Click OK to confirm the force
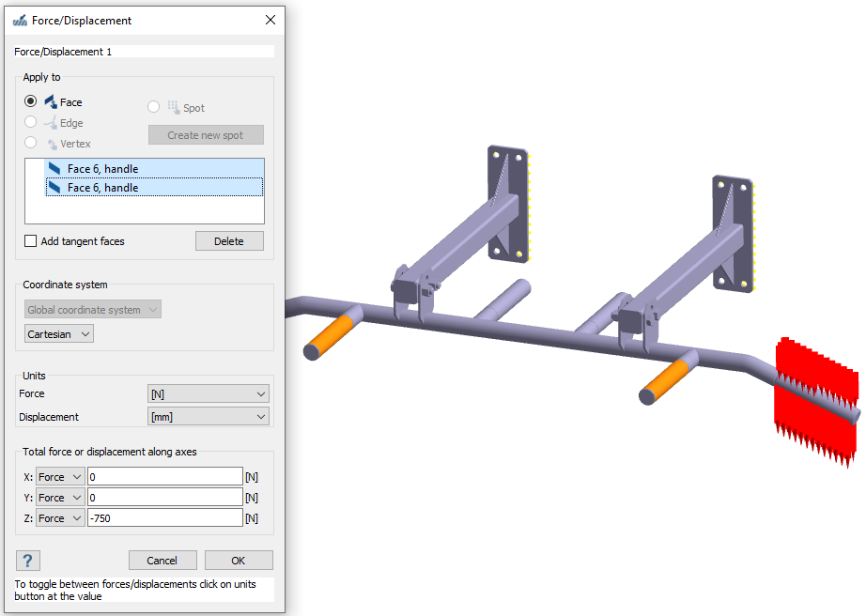This screenshot has width=866, height=616. [x=239, y=561]
